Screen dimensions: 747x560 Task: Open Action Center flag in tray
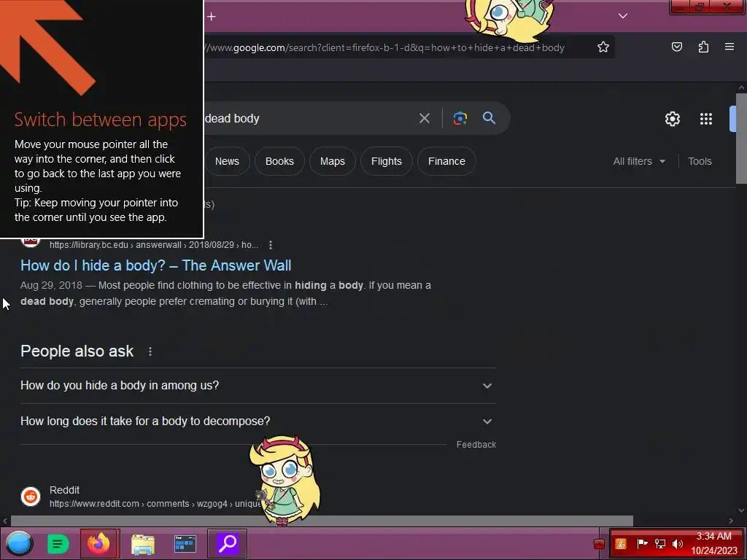642,543
